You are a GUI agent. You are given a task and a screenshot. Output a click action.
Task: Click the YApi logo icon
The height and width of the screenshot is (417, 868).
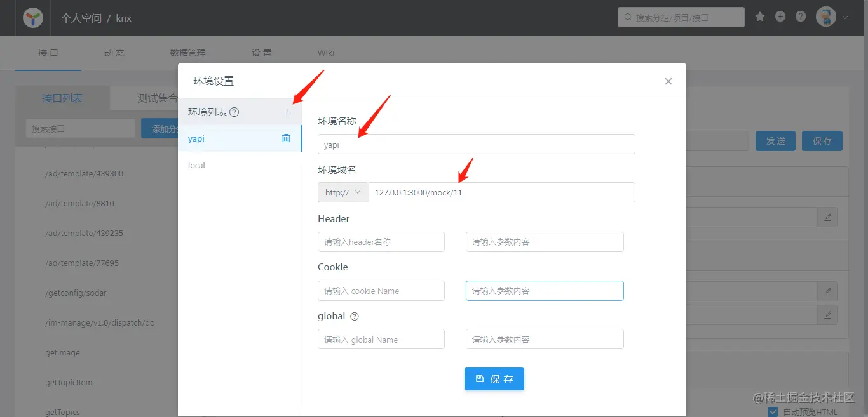[x=33, y=18]
